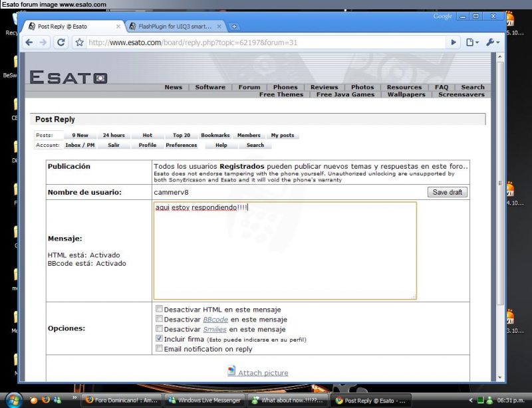
Task: Click the Windows Start orb
Action: 15,400
